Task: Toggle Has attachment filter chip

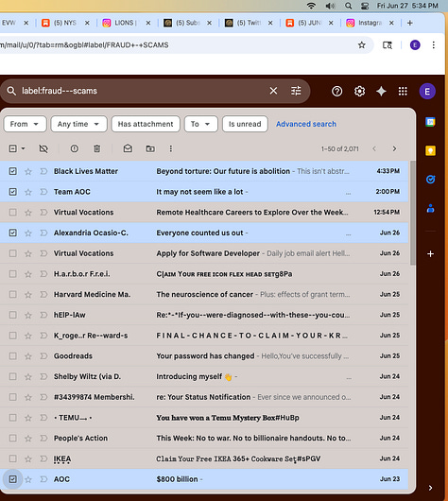Action: pos(146,124)
